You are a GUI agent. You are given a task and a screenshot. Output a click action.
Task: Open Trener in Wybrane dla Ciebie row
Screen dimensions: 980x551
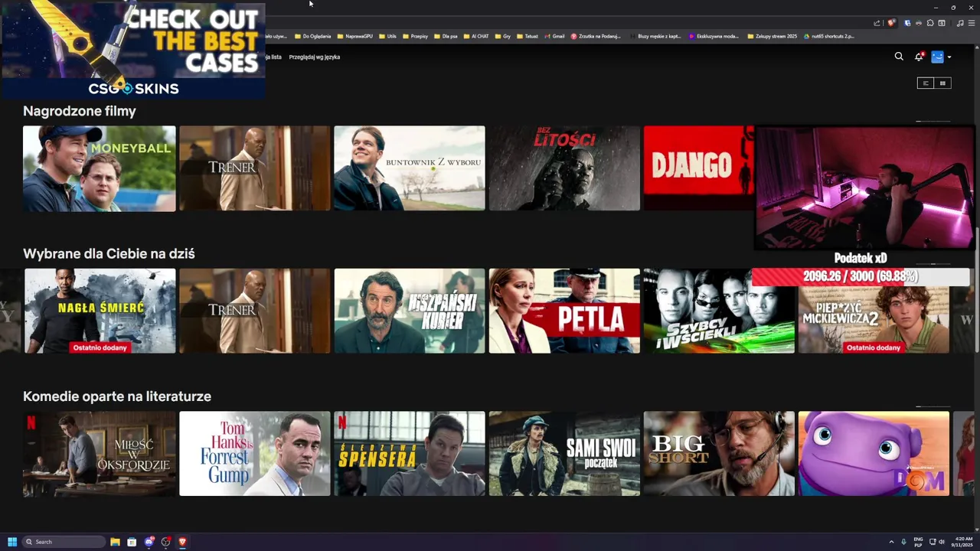click(255, 311)
